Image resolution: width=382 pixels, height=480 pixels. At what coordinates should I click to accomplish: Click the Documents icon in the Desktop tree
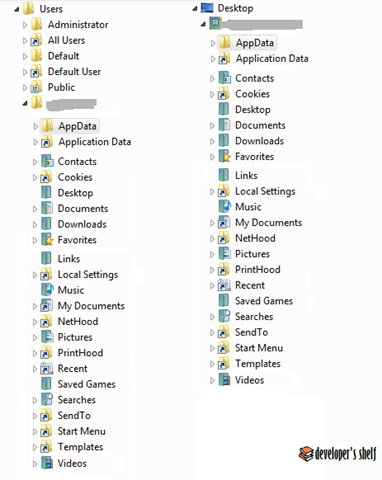225,125
